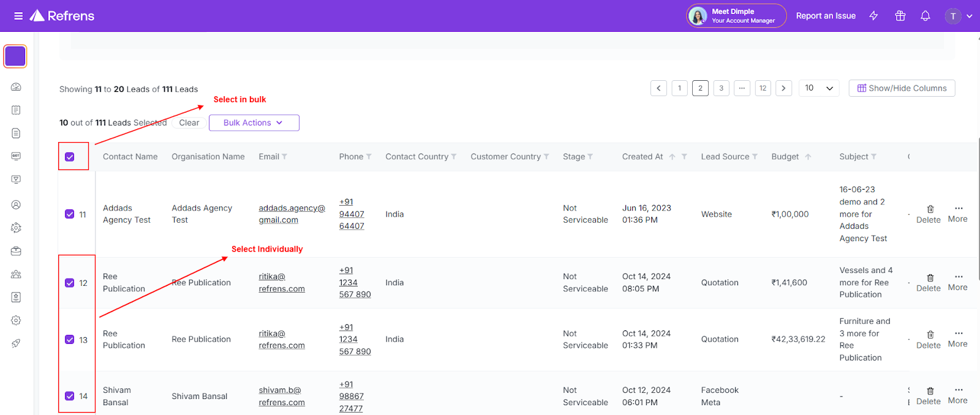The height and width of the screenshot is (415, 980).
Task: Filter the Created At column
Action: [684, 157]
